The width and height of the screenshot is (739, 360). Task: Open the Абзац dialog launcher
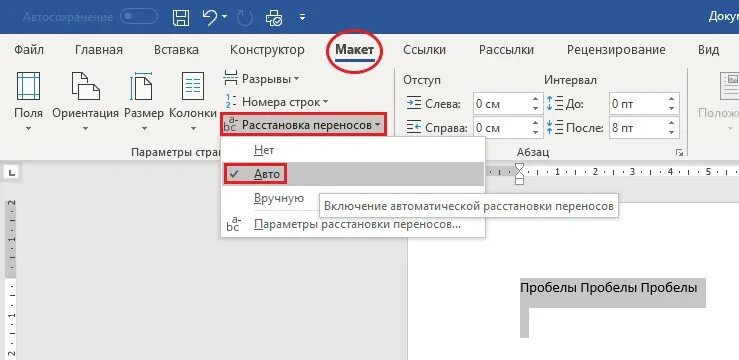point(679,152)
